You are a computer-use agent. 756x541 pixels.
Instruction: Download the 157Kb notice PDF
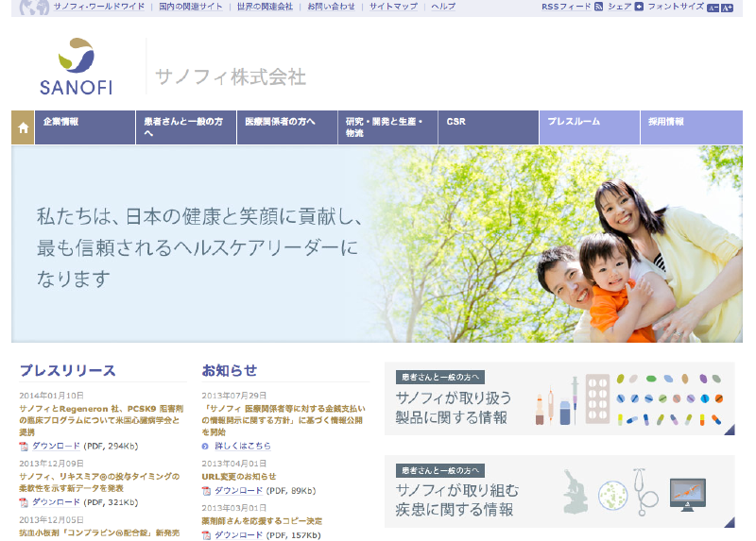click(238, 535)
